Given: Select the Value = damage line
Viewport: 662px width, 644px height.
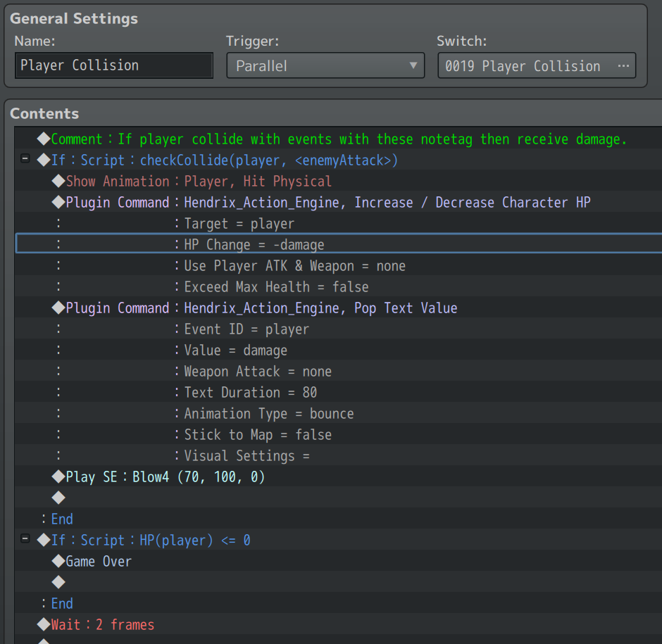Looking at the screenshot, I should [x=338, y=350].
